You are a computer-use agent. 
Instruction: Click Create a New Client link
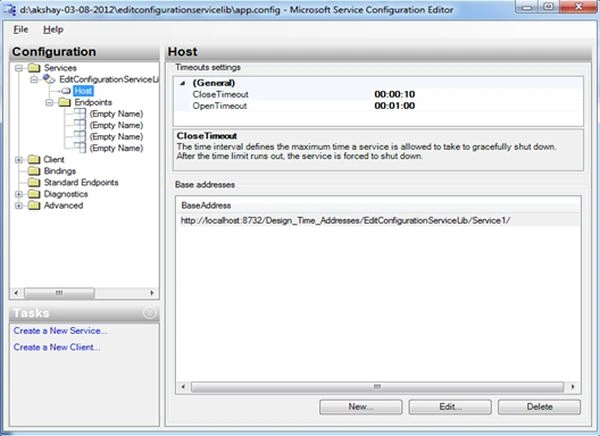click(57, 347)
